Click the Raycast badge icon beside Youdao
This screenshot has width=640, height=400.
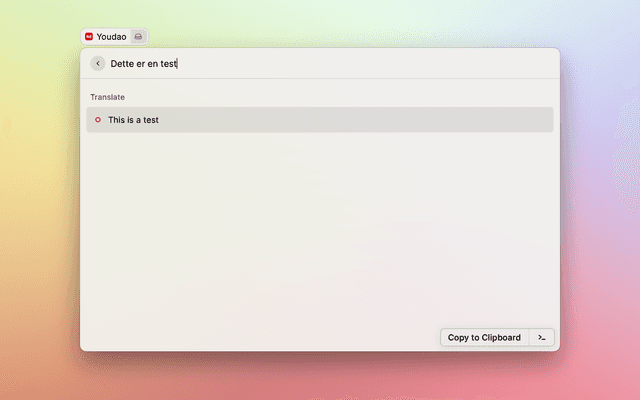pos(138,36)
